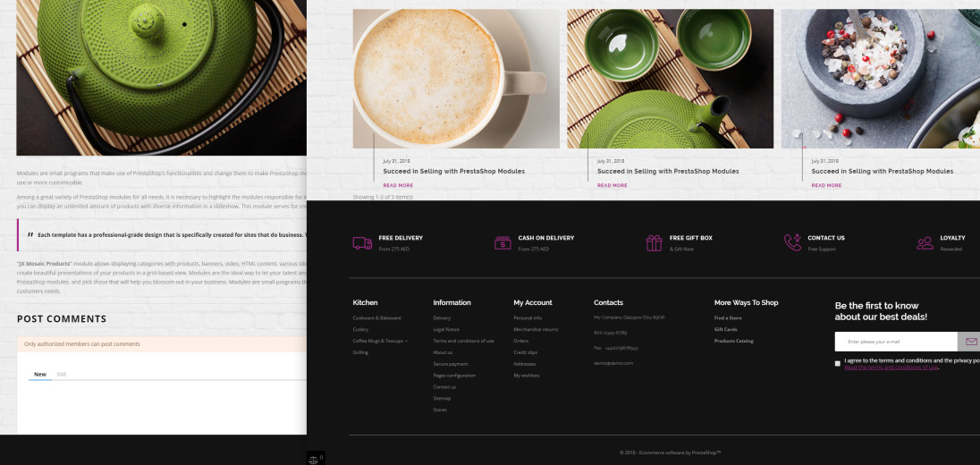Click the Loyalty people icon

(925, 243)
